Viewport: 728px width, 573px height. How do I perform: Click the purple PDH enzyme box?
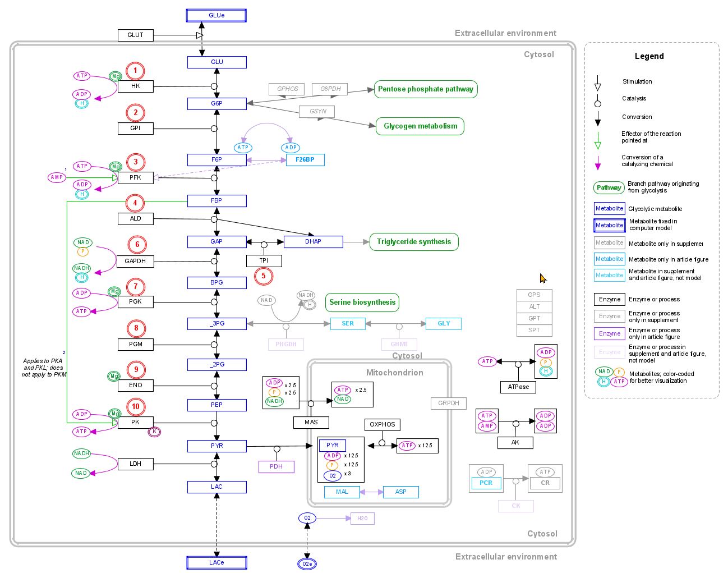click(x=277, y=466)
